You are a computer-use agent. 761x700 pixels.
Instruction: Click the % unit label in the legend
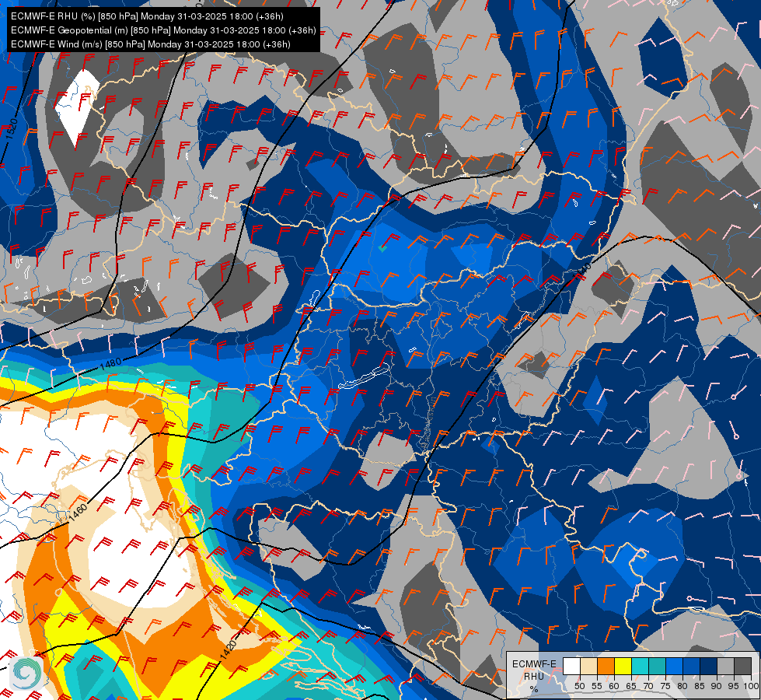[534, 689]
